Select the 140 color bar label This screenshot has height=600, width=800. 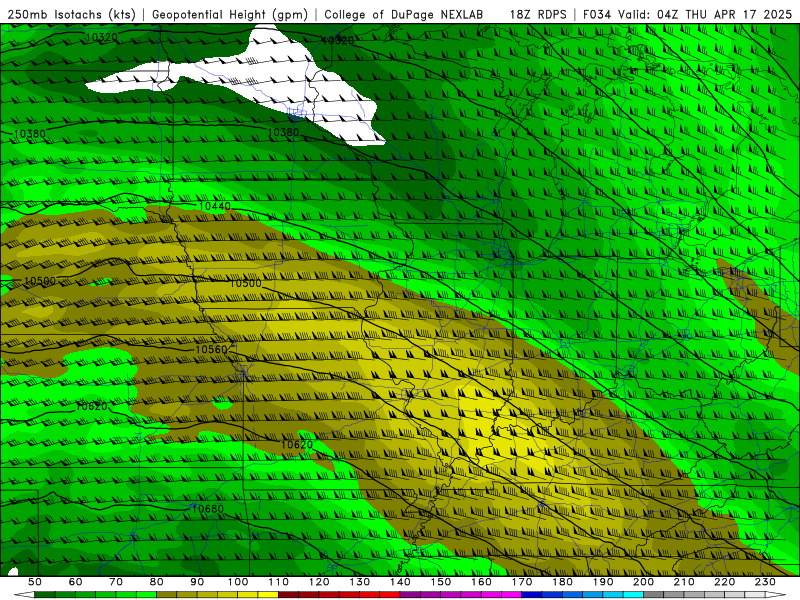[400, 582]
